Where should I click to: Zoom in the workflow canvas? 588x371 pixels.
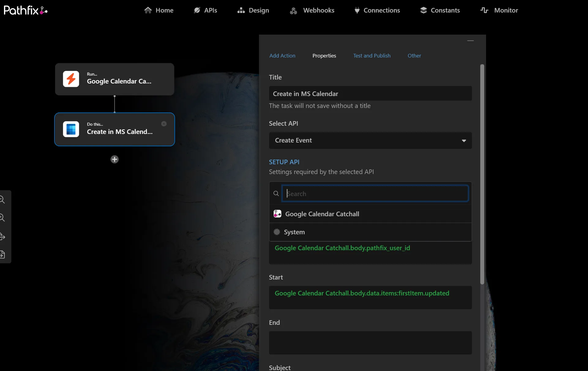point(2,218)
